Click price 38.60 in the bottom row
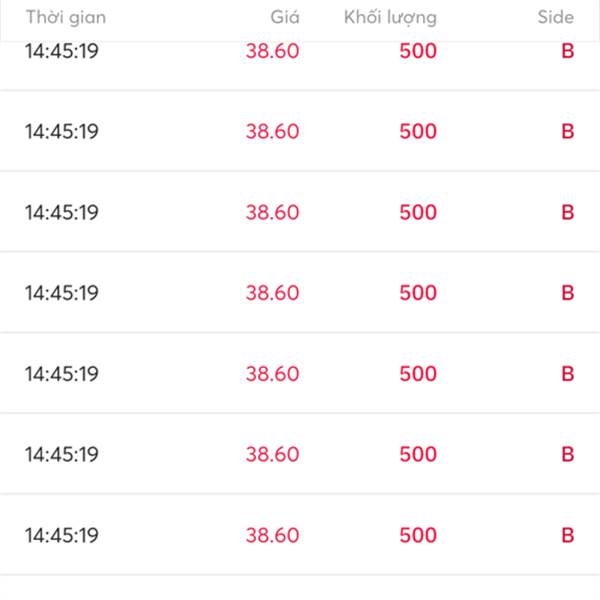 (272, 535)
